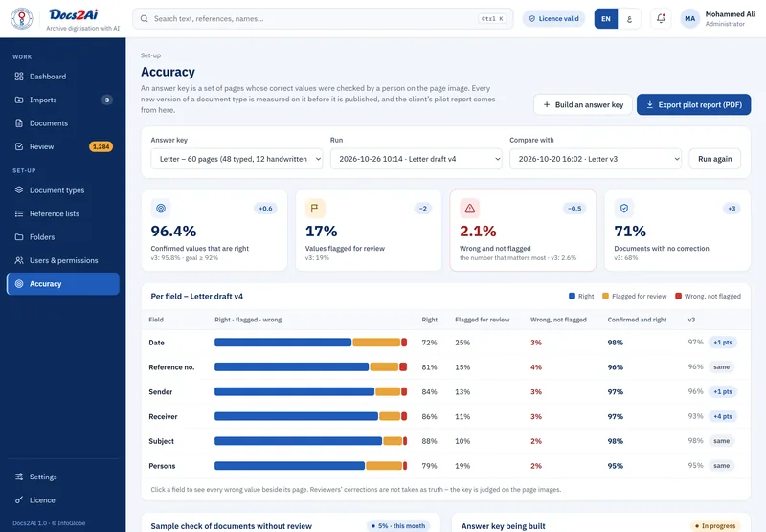Click the Subject field row
766x532 pixels.
[x=445, y=441]
